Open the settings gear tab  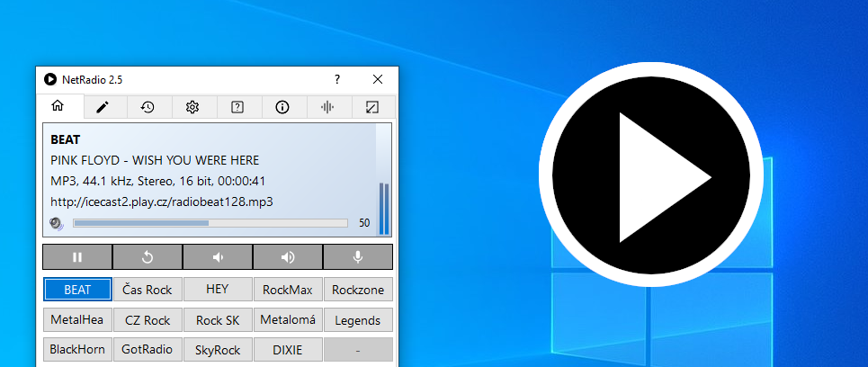pyautogui.click(x=192, y=107)
